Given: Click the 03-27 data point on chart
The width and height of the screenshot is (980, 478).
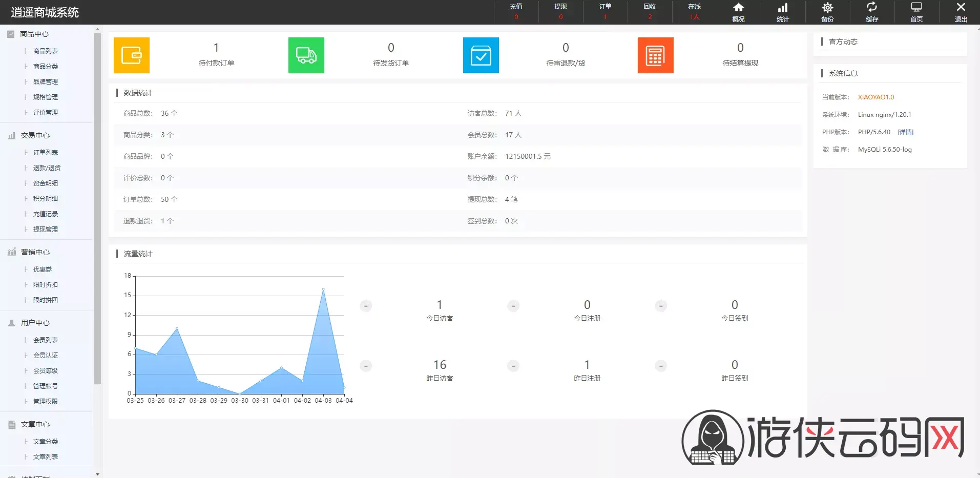Looking at the screenshot, I should pyautogui.click(x=177, y=328).
